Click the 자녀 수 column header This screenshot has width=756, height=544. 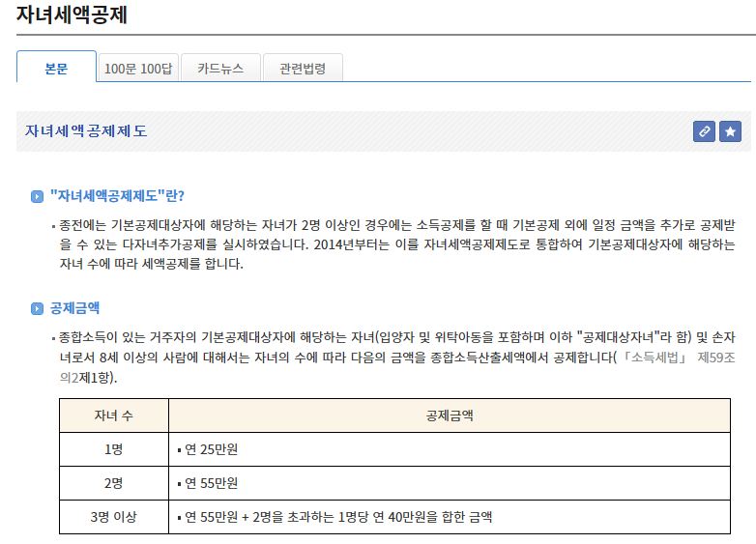114,415
